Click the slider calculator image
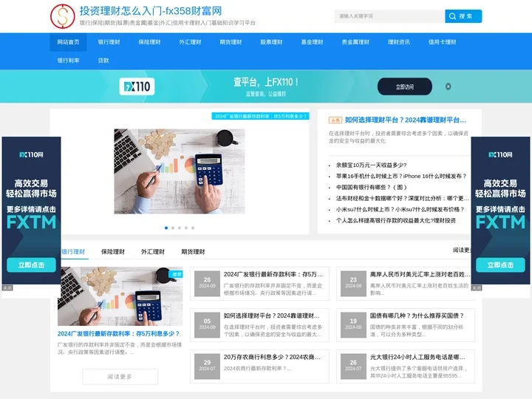 pyautogui.click(x=179, y=171)
